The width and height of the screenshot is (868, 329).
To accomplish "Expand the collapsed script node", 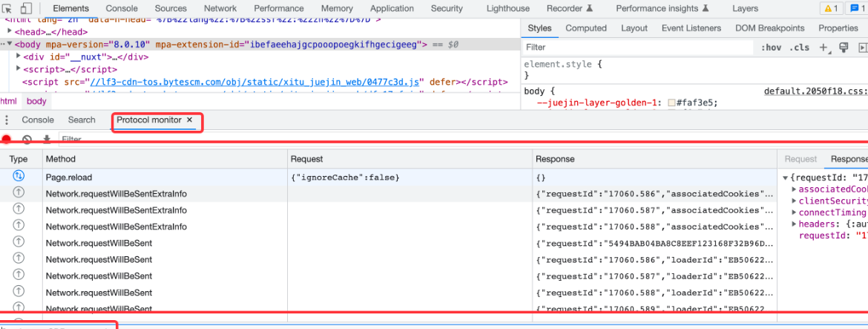I will 19,68.
